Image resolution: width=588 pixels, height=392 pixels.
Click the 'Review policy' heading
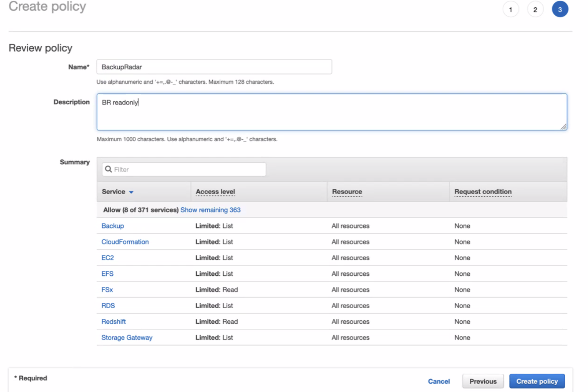[x=41, y=48]
